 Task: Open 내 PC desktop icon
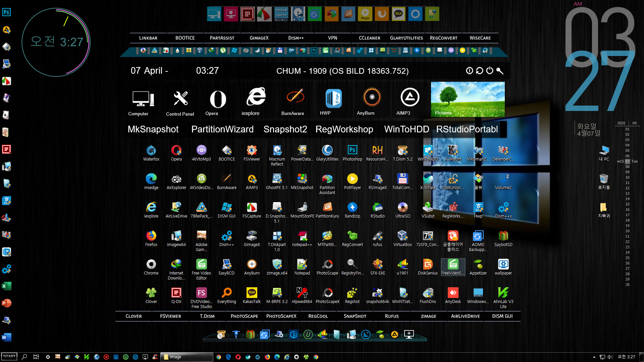(604, 153)
